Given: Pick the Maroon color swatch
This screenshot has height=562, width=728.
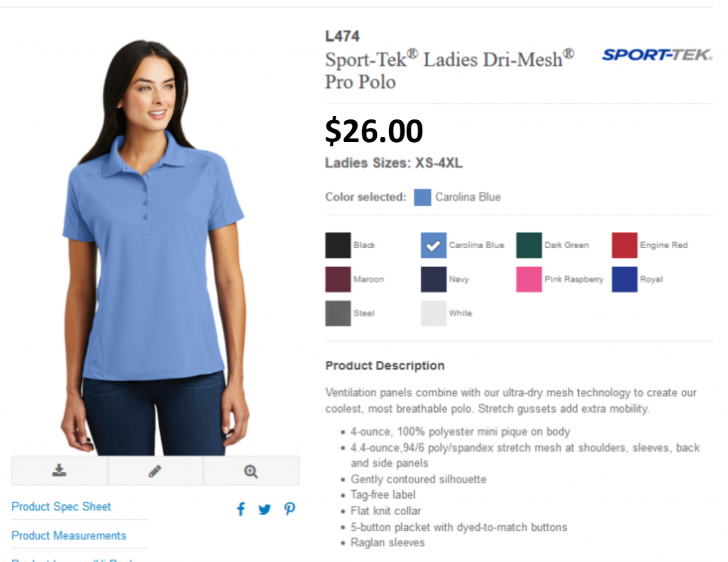Looking at the screenshot, I should (338, 279).
